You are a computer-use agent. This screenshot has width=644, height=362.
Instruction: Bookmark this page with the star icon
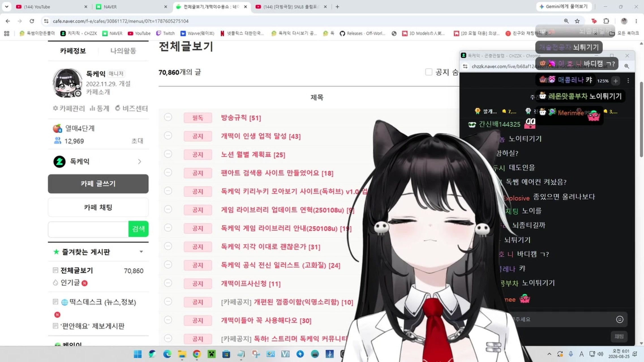[577, 21]
